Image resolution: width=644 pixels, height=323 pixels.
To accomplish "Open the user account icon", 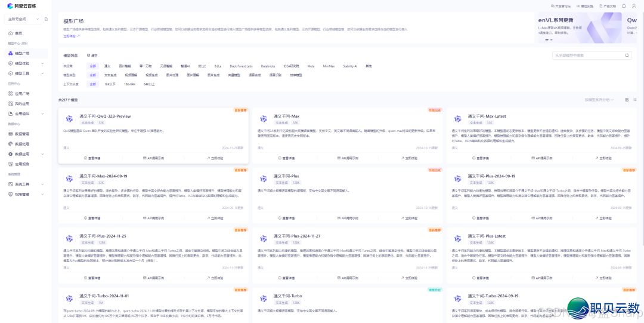I will (634, 6).
